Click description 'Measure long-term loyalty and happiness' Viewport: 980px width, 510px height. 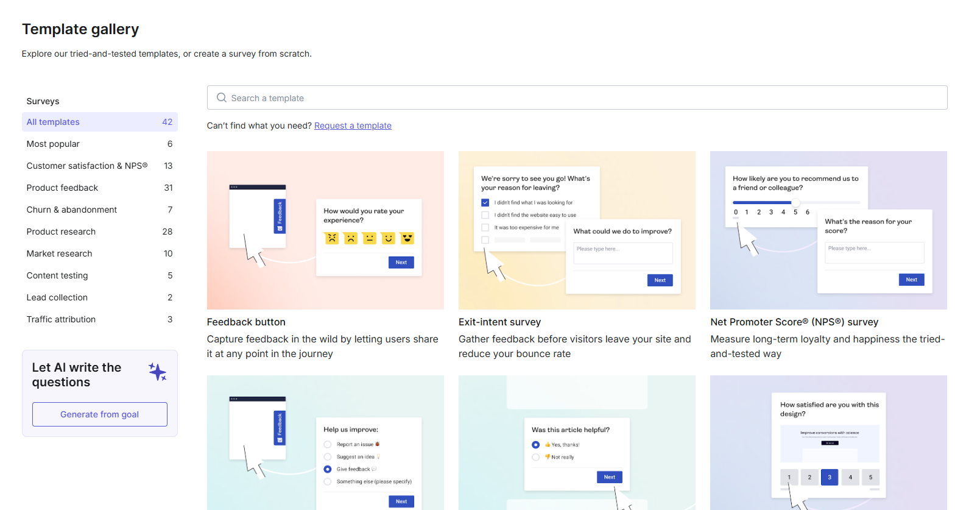click(828, 346)
